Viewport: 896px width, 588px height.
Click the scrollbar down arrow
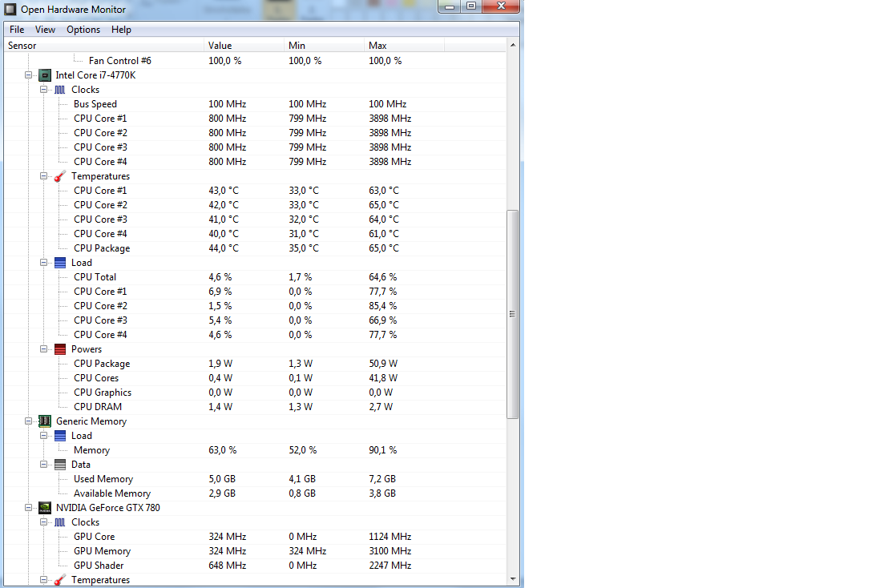[x=513, y=579]
